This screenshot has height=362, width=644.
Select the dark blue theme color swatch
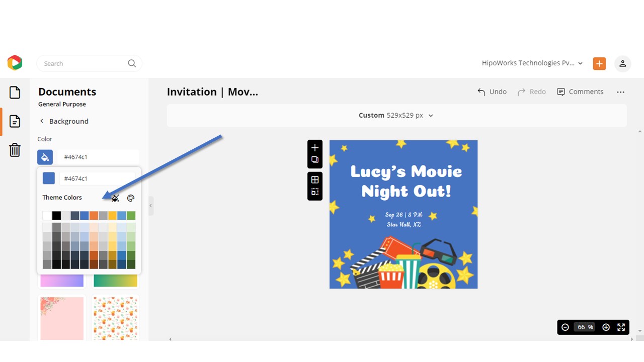(x=74, y=215)
